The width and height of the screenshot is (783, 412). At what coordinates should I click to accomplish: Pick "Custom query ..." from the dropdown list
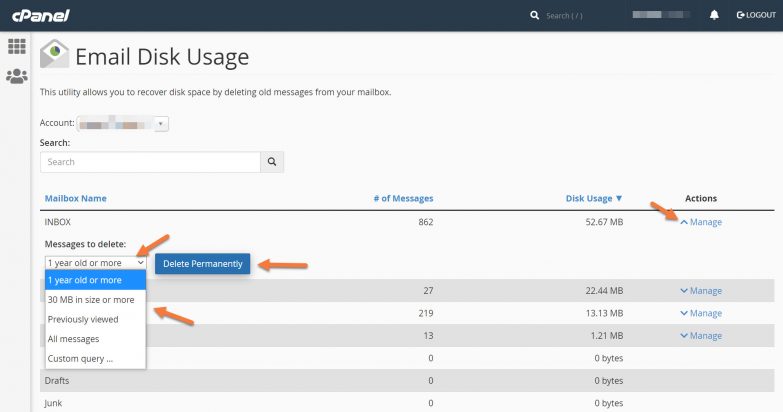click(x=81, y=358)
